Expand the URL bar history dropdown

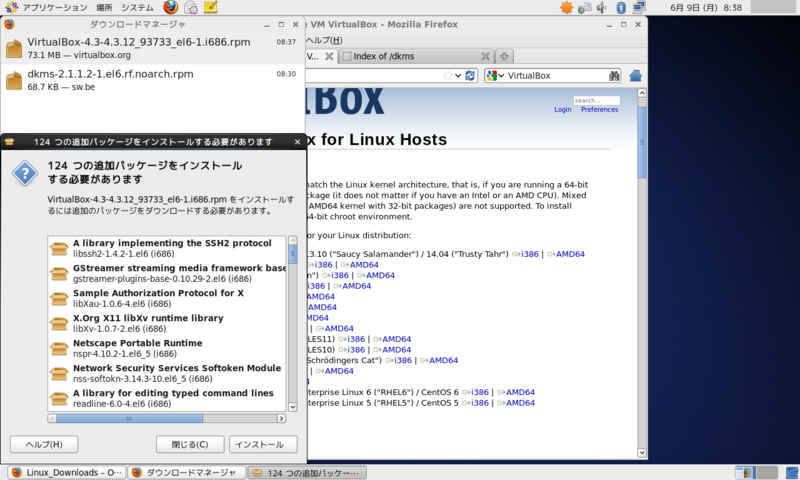(x=458, y=75)
